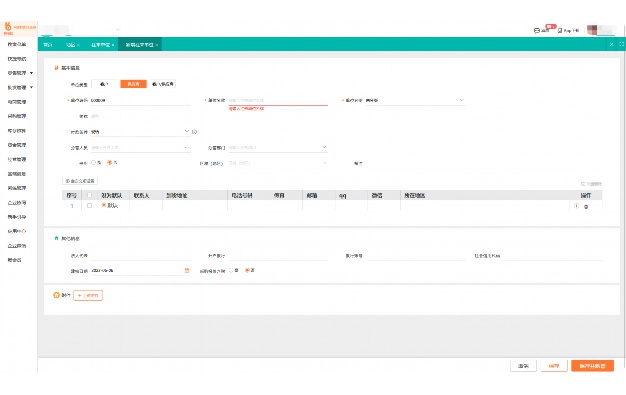
Task: Click the 自定义列设置 button above the table
Action: (80, 181)
